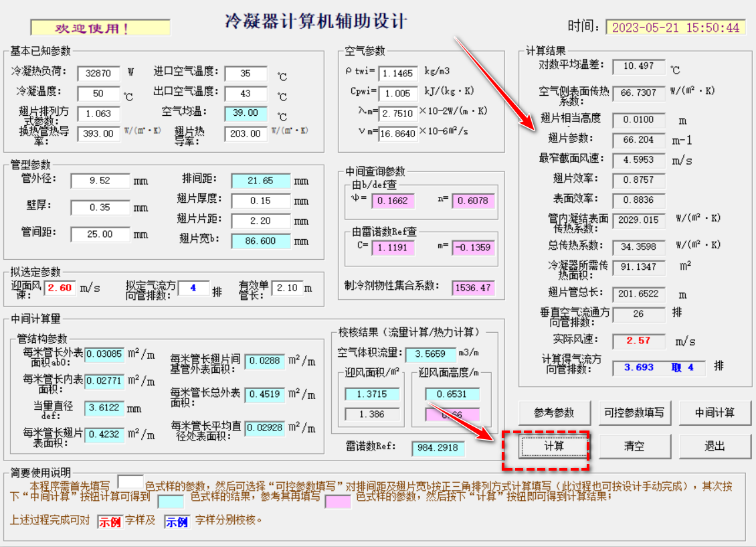
Task: Focus the 管间距 field with 25.00
Action: (x=100, y=234)
